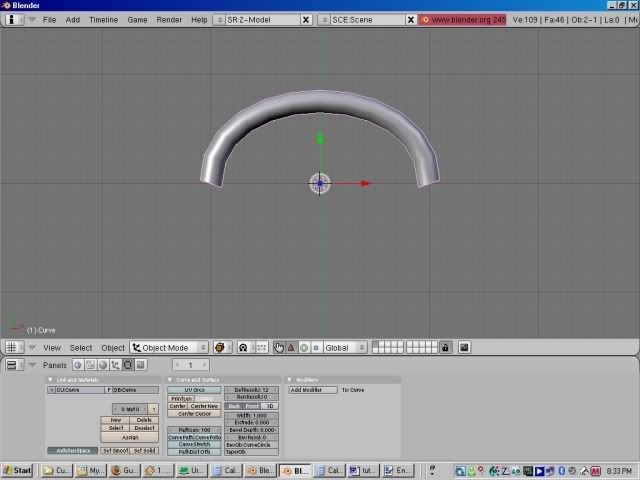Collapse the Link and Materials panel
The width and height of the screenshot is (640, 480).
click(x=50, y=380)
